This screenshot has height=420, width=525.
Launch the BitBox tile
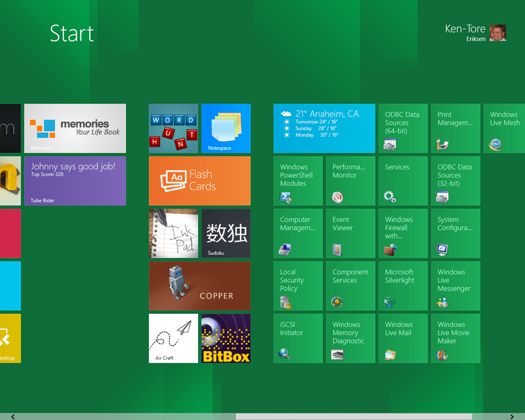coord(226,339)
